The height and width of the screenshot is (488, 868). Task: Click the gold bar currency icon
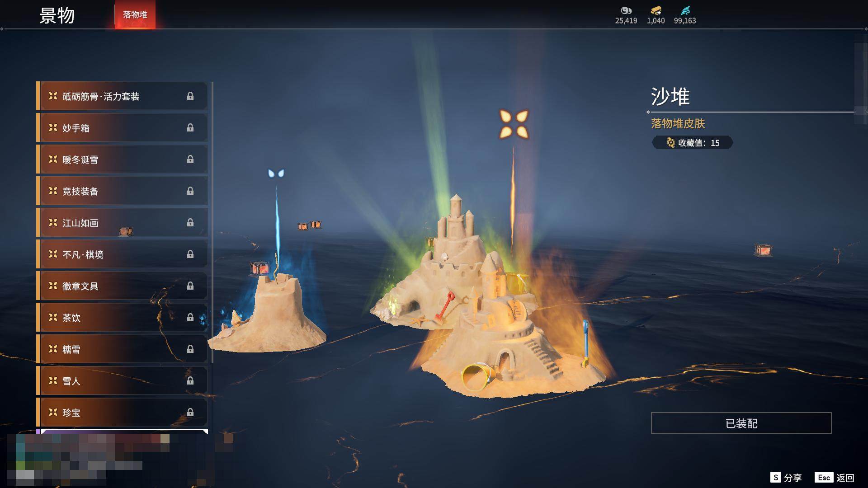[x=656, y=10]
